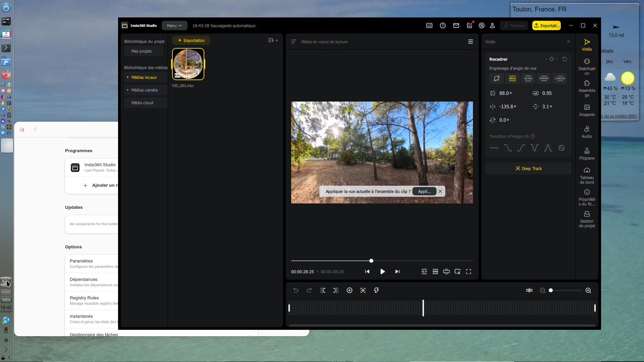Switch to the Imagerie tab
This screenshot has height=362, width=644.
pos(587,110)
